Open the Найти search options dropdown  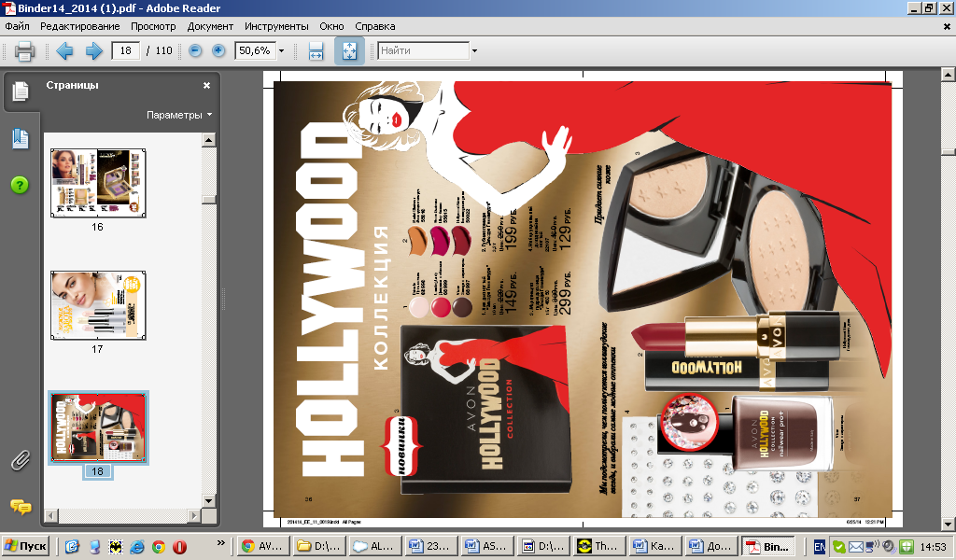click(474, 51)
